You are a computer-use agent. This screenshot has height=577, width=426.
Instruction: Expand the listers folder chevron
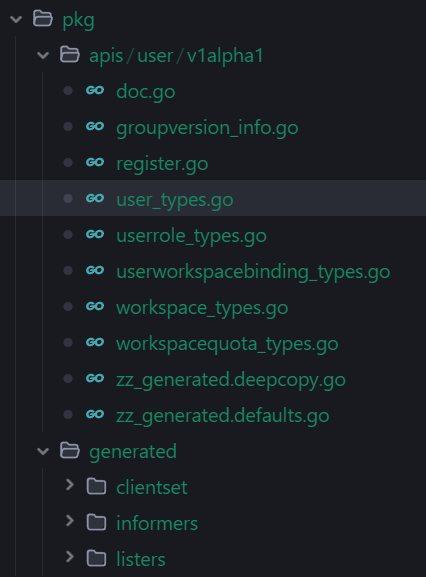tap(70, 557)
